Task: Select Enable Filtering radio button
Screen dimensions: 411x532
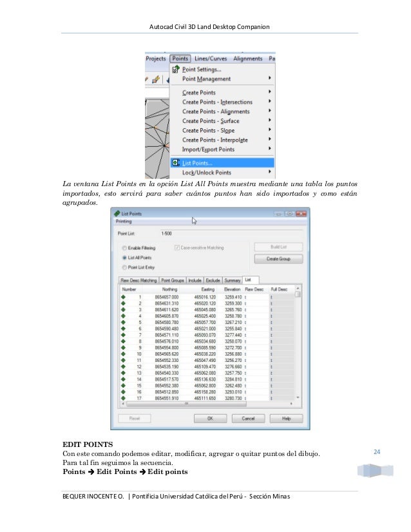Action: (x=124, y=248)
